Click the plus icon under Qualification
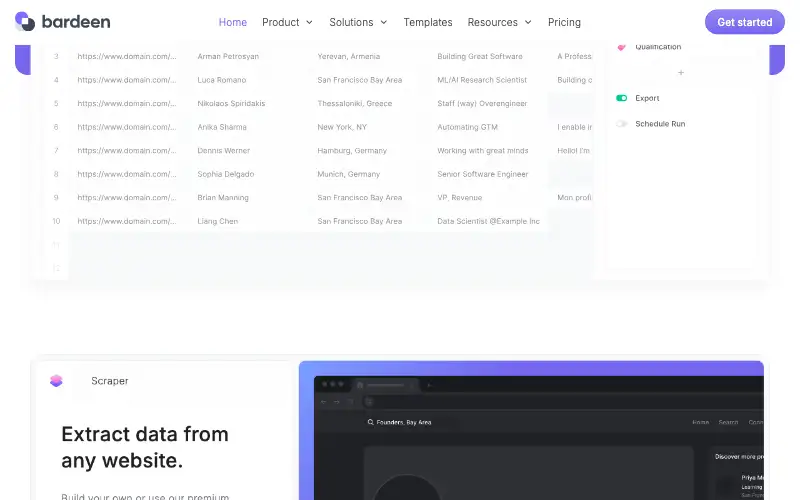This screenshot has height=500, width=800. tap(681, 72)
